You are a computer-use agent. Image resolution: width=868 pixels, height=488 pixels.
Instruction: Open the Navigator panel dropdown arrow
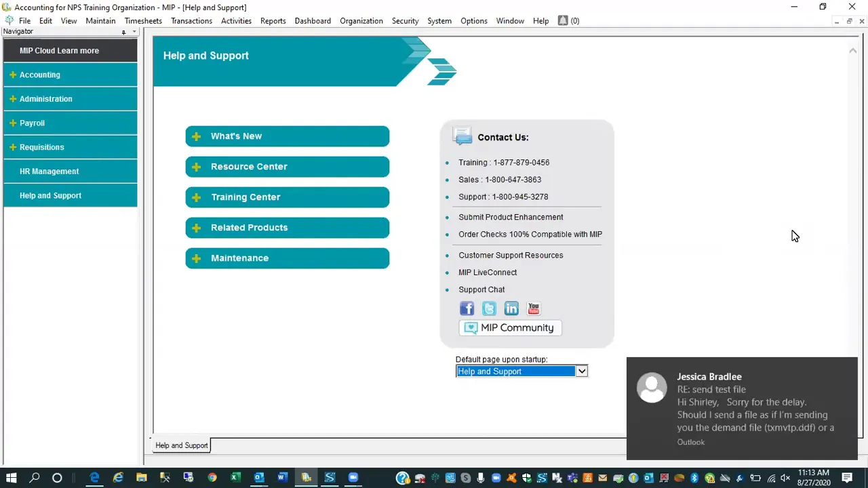[x=134, y=32]
